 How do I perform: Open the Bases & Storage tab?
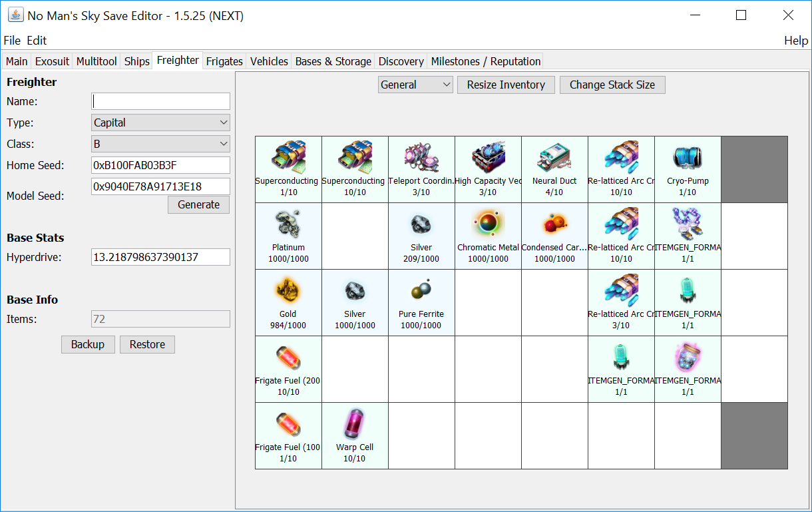(x=333, y=61)
